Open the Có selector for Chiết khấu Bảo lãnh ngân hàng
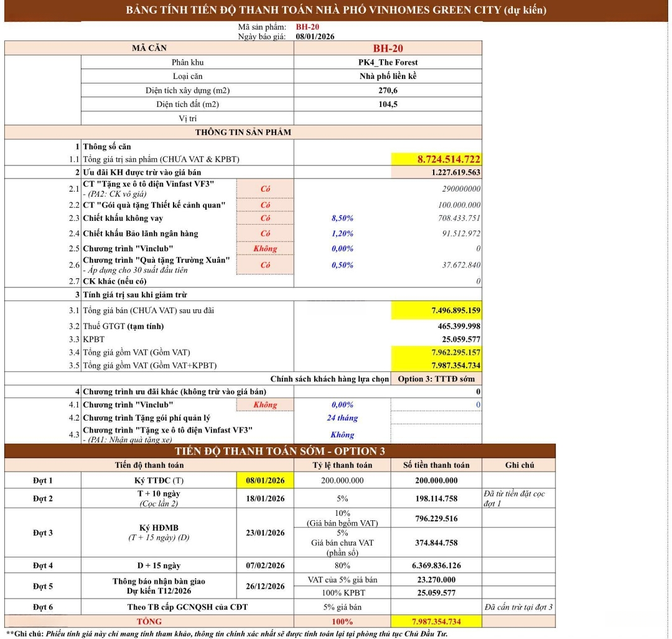The height and width of the screenshot is (639, 672). coord(265,233)
